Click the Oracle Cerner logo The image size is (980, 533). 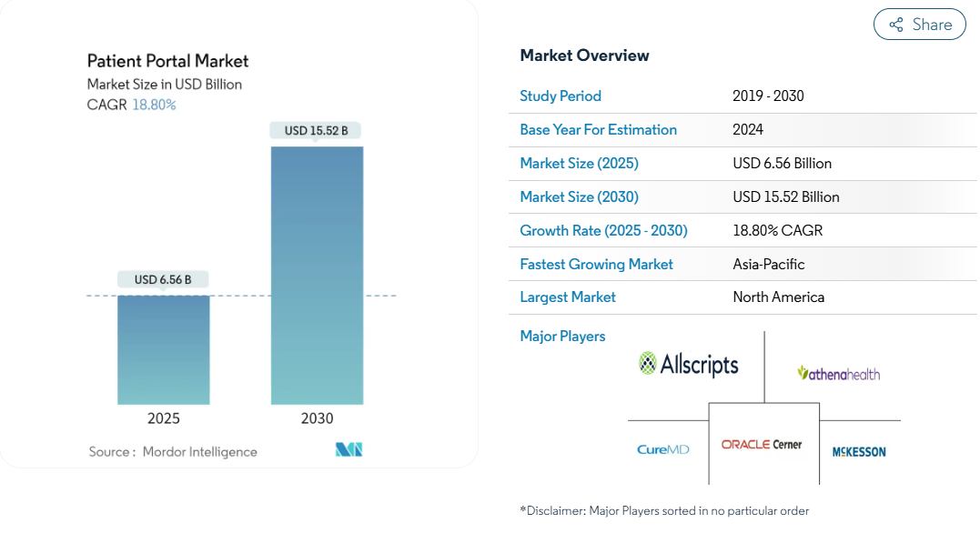click(762, 444)
